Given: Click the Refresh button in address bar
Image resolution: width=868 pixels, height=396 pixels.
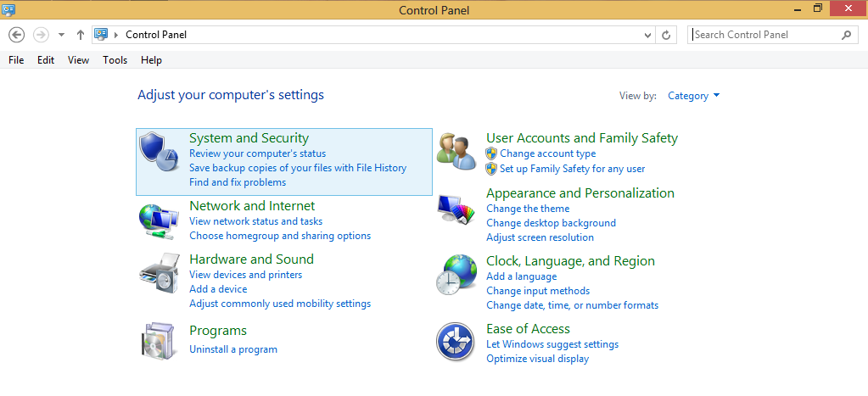Looking at the screenshot, I should [x=666, y=35].
